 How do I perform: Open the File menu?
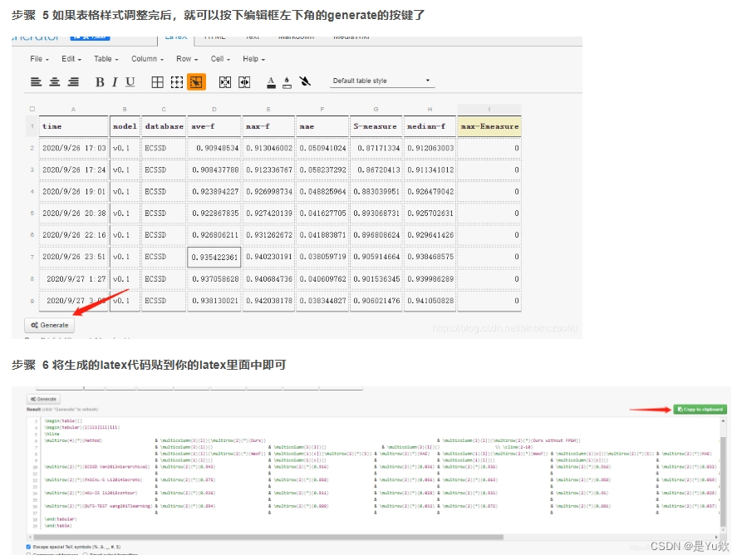coord(39,59)
